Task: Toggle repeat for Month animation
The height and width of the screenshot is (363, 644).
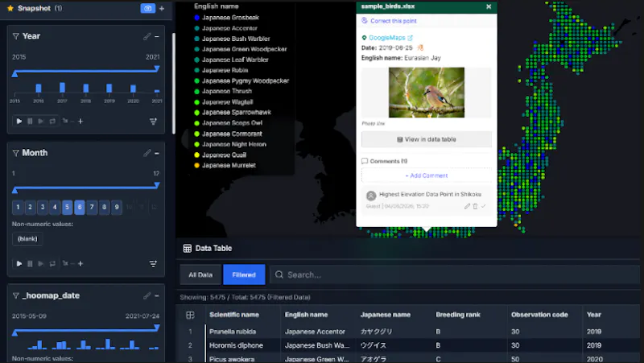Action: [52, 264]
